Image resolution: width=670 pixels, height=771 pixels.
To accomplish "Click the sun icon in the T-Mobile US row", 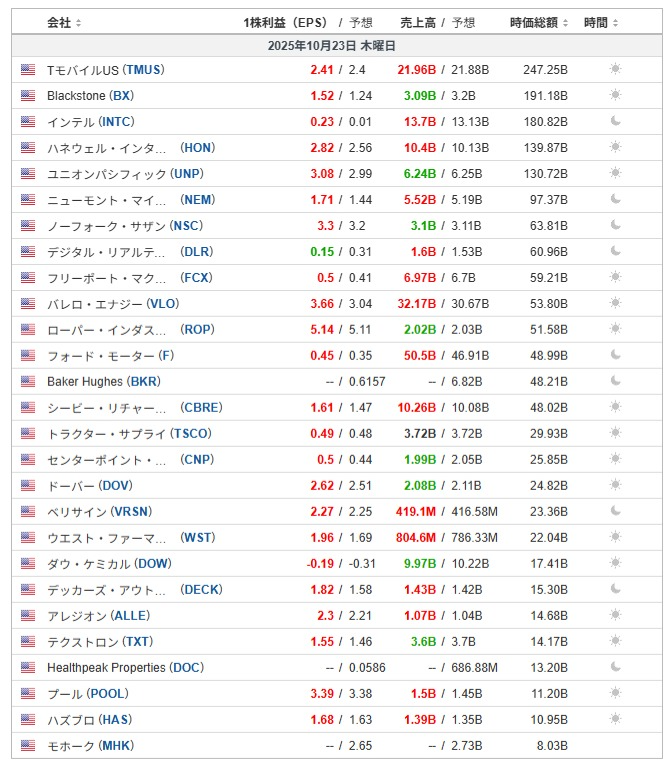I will point(615,70).
